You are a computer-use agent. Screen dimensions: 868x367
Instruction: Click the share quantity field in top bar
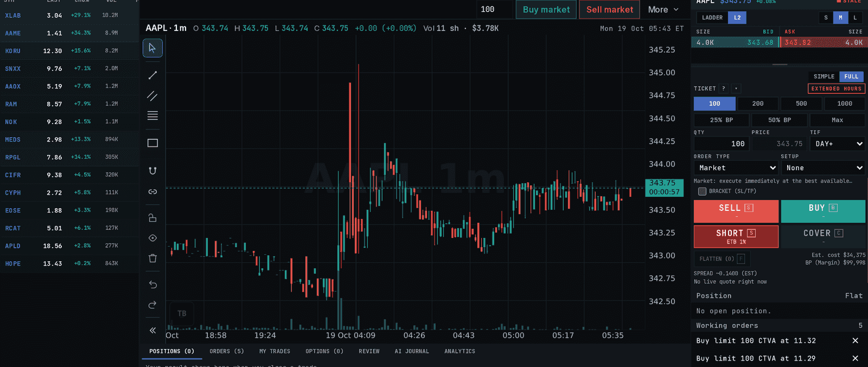click(x=494, y=9)
